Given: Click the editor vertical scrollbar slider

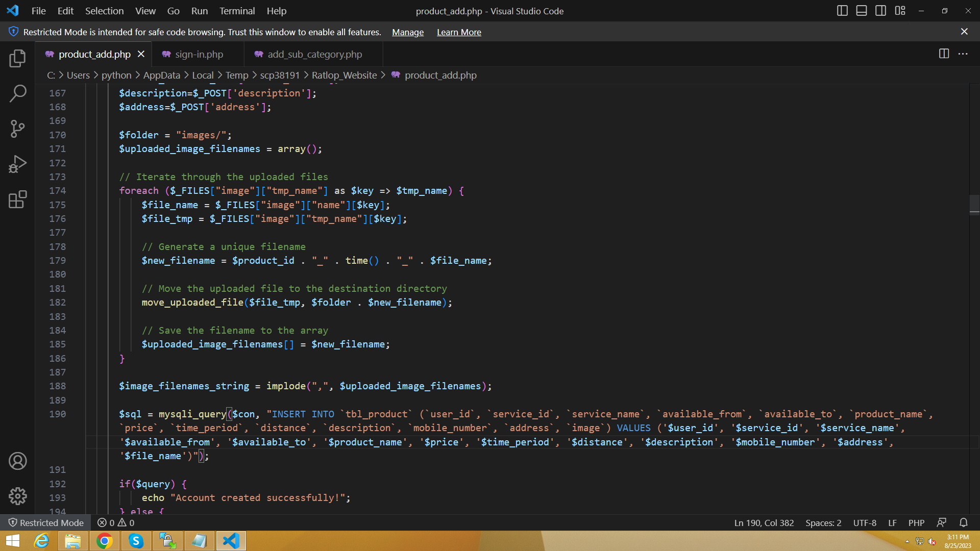Looking at the screenshot, I should [974, 204].
